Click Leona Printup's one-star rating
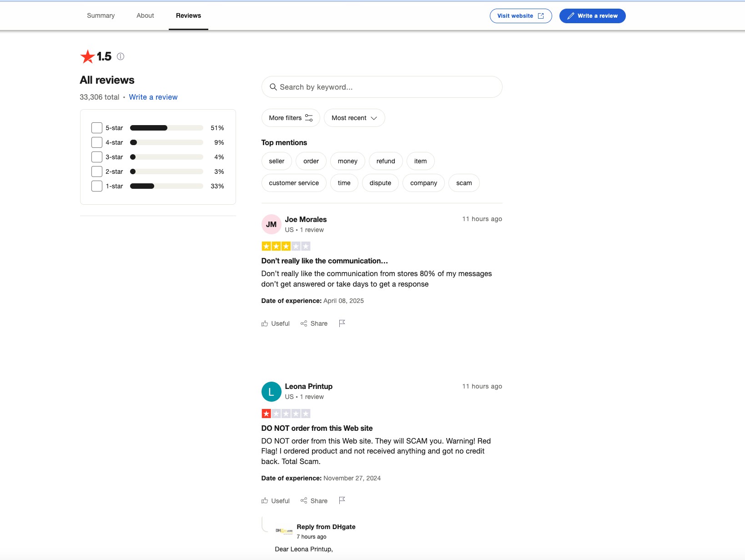This screenshot has height=560, width=745. click(x=286, y=414)
